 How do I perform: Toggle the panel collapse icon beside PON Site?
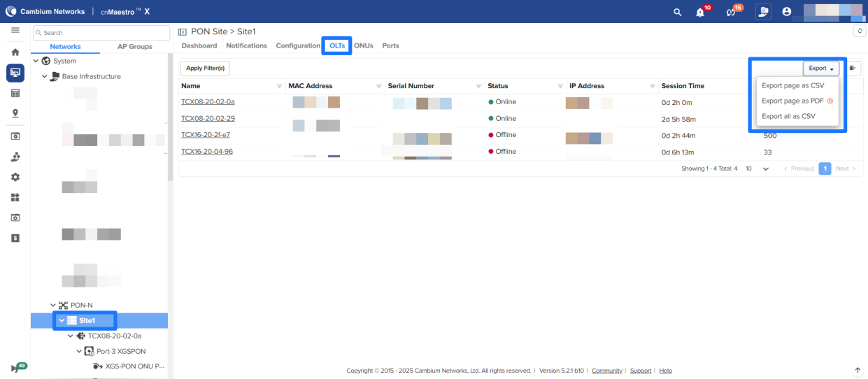[183, 31]
